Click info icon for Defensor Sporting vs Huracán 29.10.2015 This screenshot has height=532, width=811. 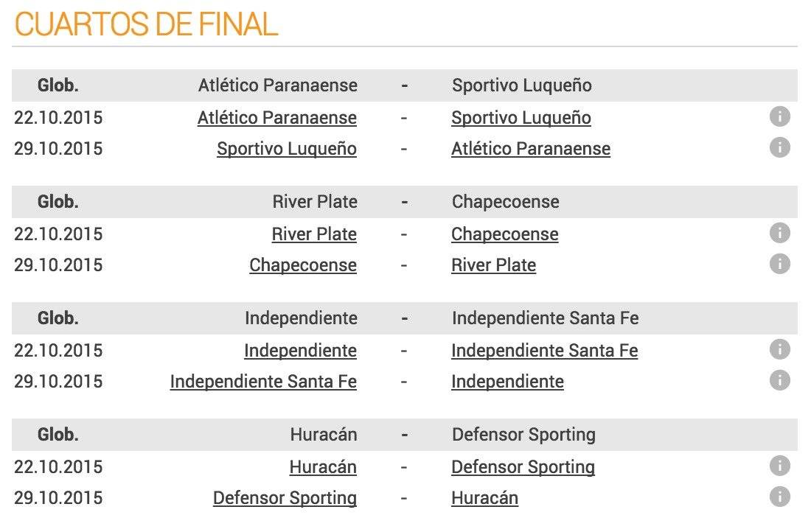coord(779,497)
